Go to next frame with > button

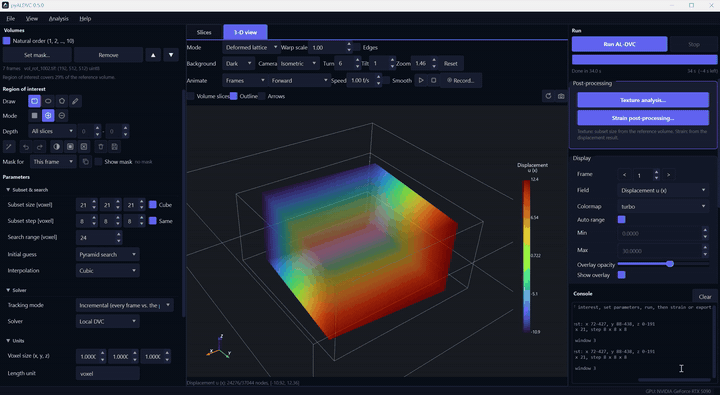click(x=669, y=175)
